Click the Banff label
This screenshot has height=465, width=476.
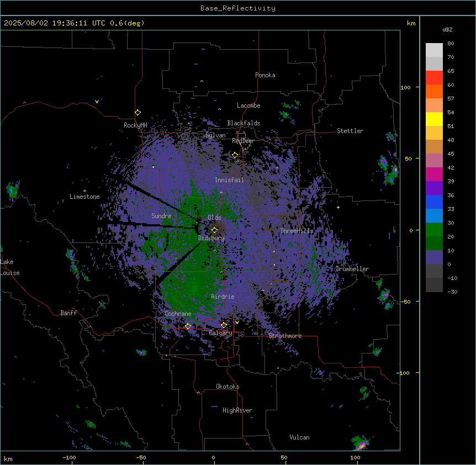click(x=68, y=313)
